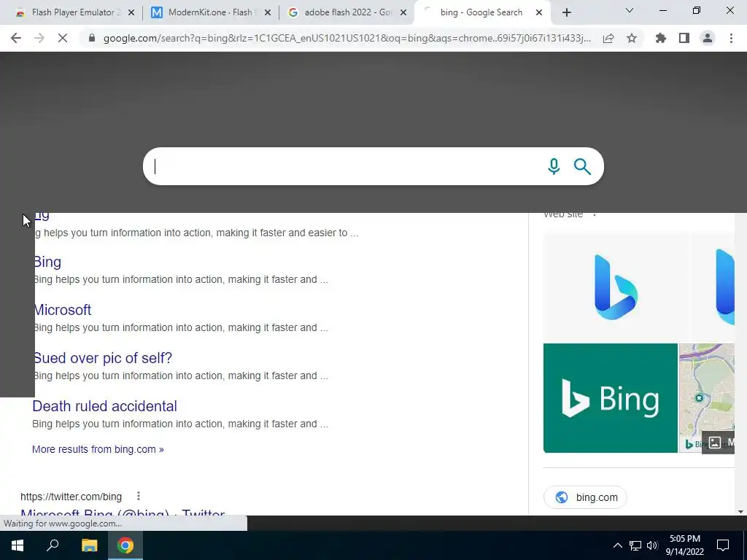Viewport: 747px width, 560px height.
Task: Stop loading the page with X button
Action: click(63, 38)
